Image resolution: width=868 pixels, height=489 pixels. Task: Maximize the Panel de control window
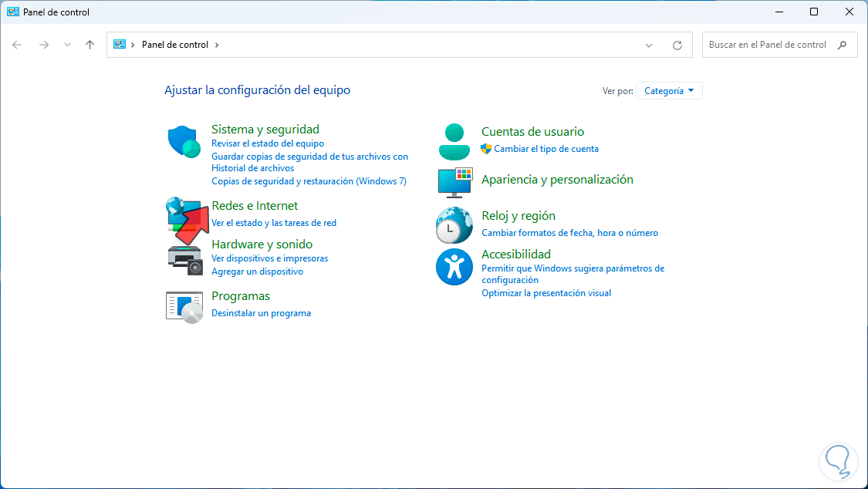(x=814, y=12)
